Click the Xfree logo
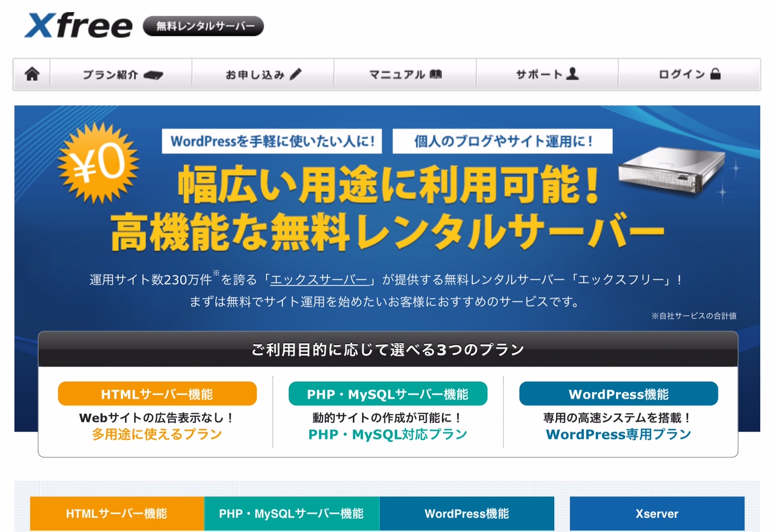The height and width of the screenshot is (532, 776). tap(78, 25)
